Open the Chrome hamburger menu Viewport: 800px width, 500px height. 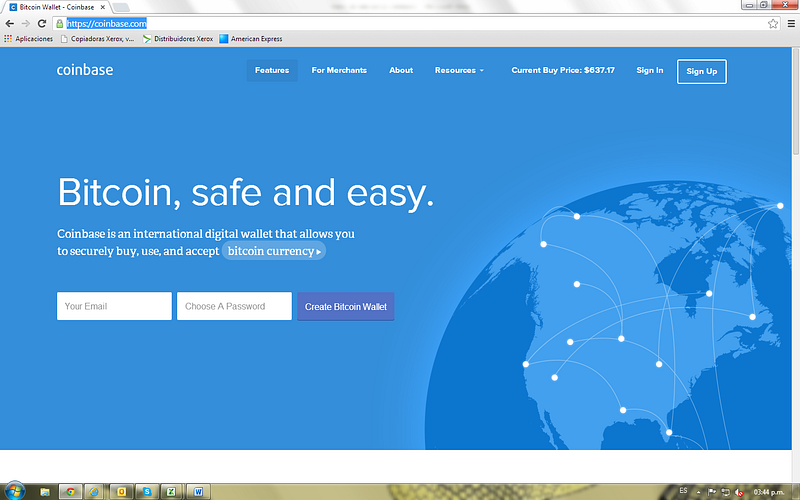click(x=791, y=23)
